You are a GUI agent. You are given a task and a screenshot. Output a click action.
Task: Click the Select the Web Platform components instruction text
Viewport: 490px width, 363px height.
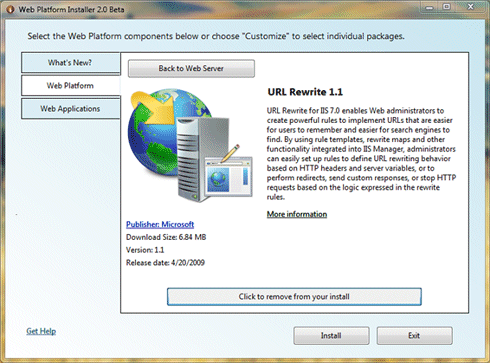[x=216, y=36]
